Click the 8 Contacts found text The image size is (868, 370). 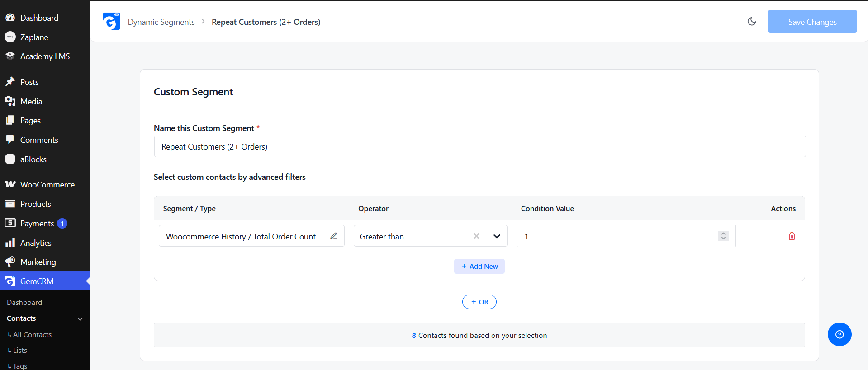pyautogui.click(x=479, y=335)
